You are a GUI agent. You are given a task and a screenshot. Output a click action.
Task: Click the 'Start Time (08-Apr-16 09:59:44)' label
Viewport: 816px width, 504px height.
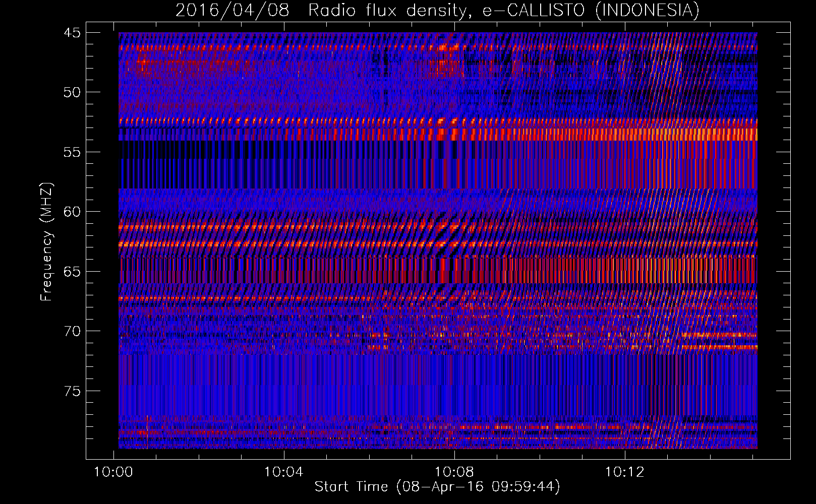tap(437, 487)
